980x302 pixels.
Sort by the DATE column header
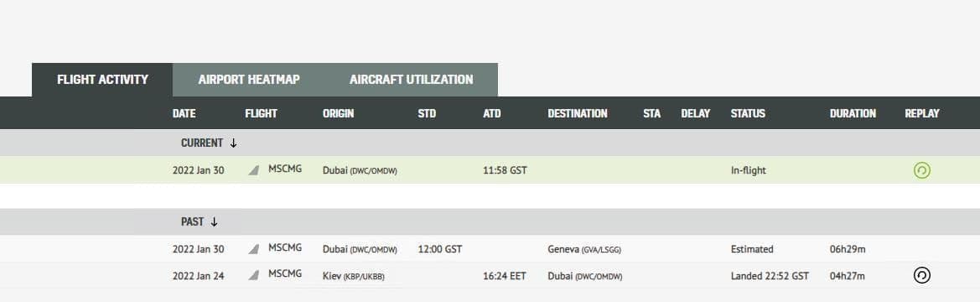(x=184, y=114)
